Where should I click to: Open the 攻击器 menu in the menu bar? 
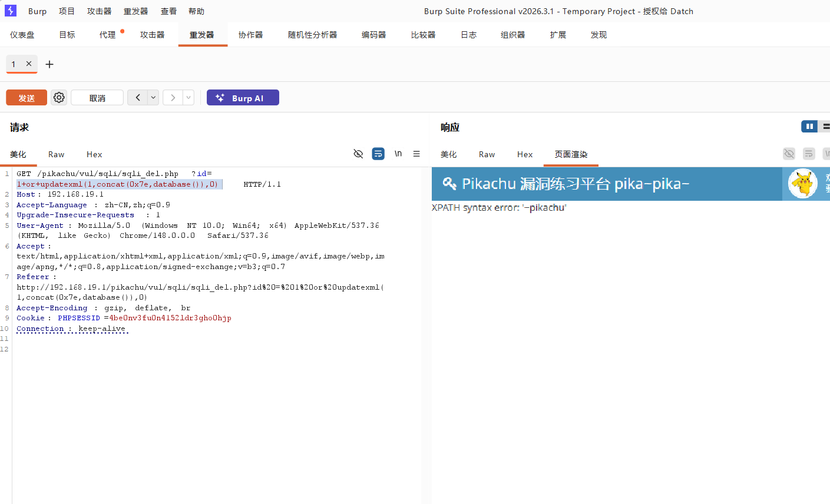99,11
